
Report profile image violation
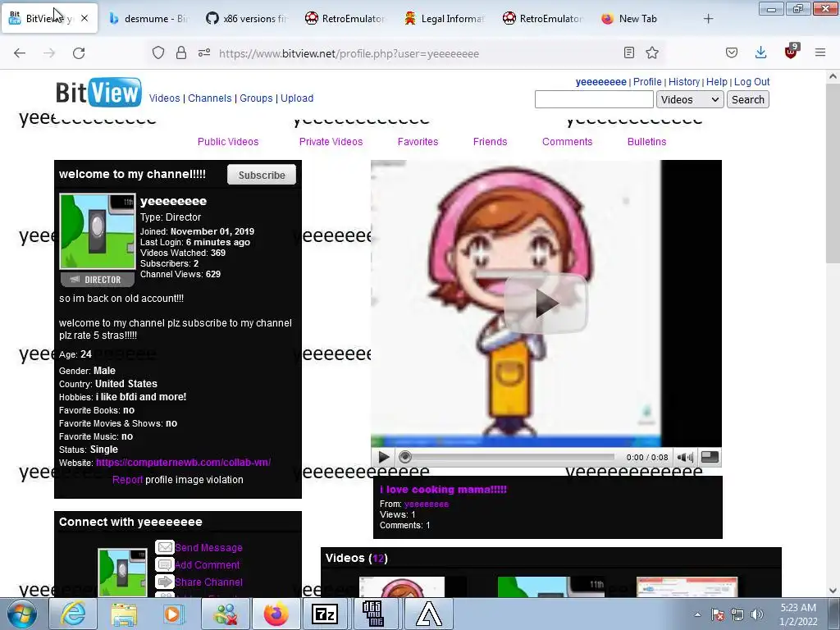[x=127, y=479]
